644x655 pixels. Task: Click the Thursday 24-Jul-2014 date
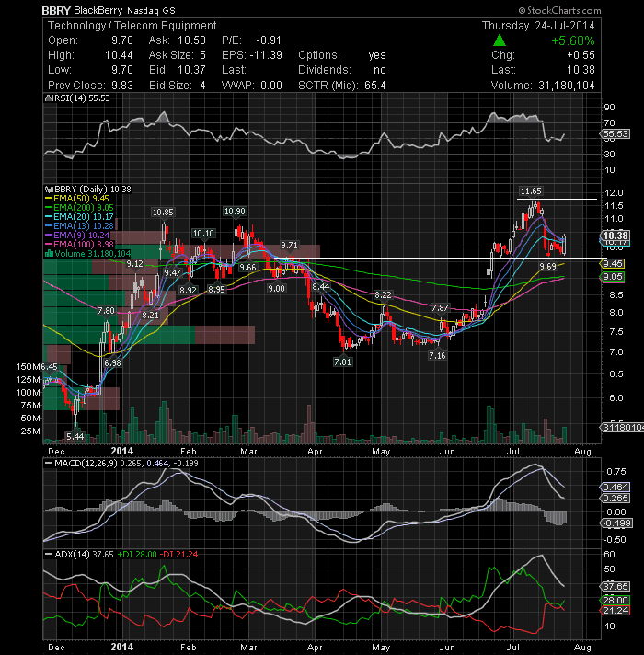click(538, 26)
